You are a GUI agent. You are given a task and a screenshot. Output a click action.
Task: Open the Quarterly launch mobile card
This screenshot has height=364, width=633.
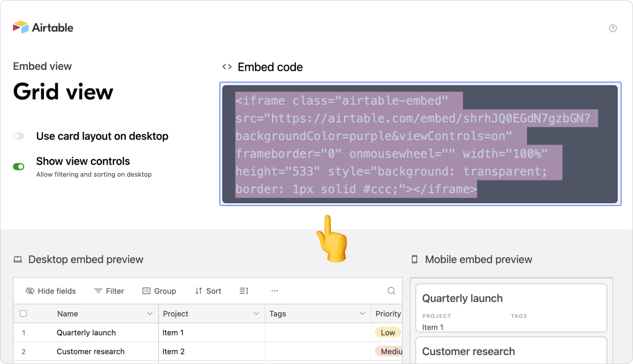point(511,308)
